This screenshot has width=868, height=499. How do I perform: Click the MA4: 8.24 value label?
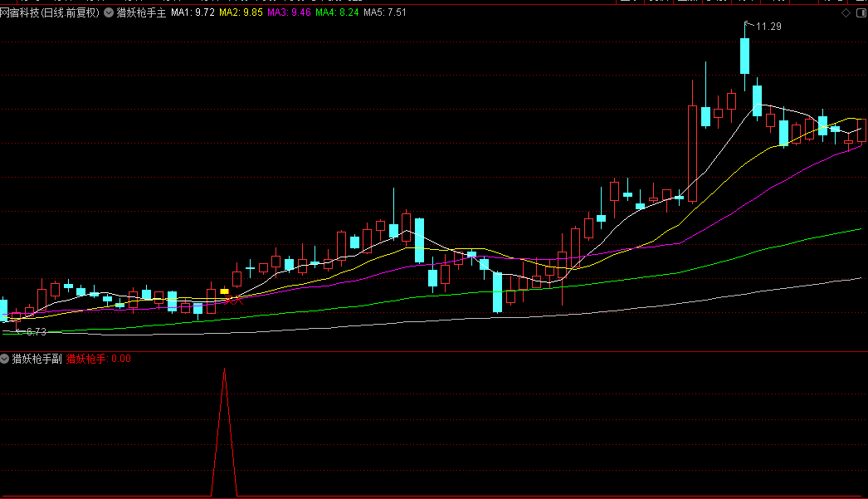tap(337, 12)
